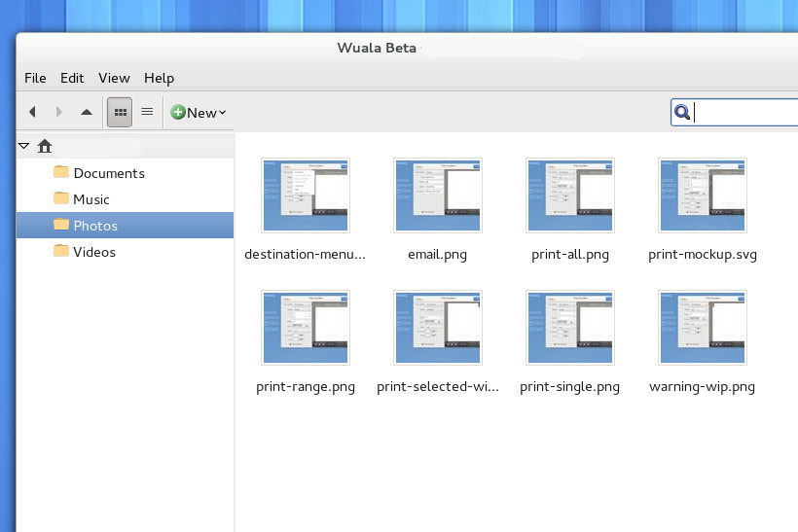
Task: Focus the search input field
Action: coord(735,113)
